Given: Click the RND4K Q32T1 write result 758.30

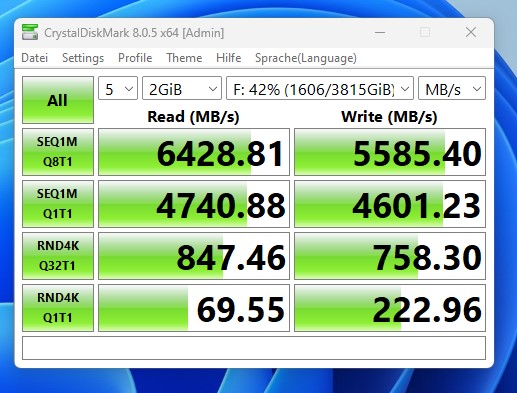Looking at the screenshot, I should coord(390,256).
